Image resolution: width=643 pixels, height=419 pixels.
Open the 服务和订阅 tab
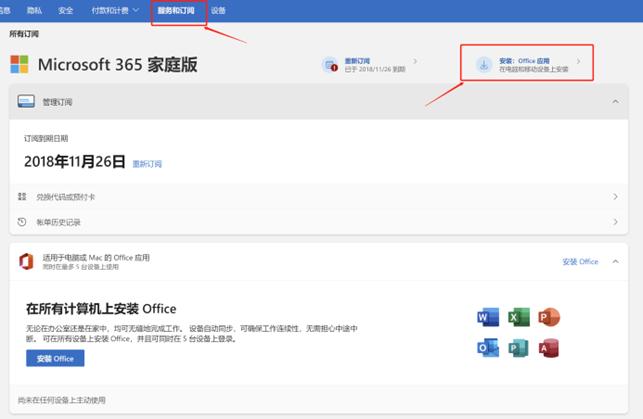[176, 10]
